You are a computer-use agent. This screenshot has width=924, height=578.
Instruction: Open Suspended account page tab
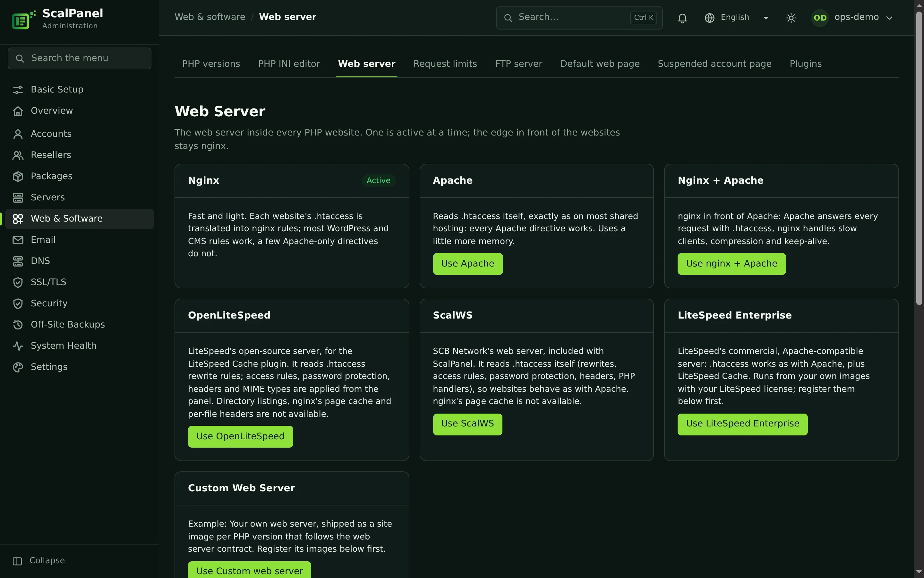(714, 64)
